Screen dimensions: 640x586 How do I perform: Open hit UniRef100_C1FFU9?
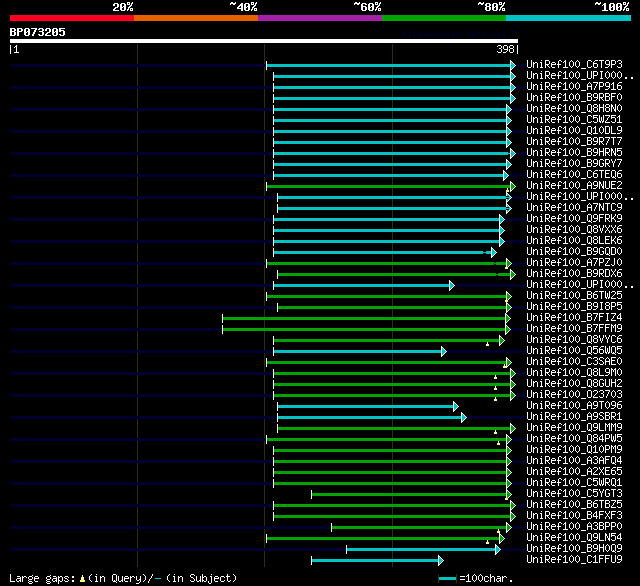574,560
